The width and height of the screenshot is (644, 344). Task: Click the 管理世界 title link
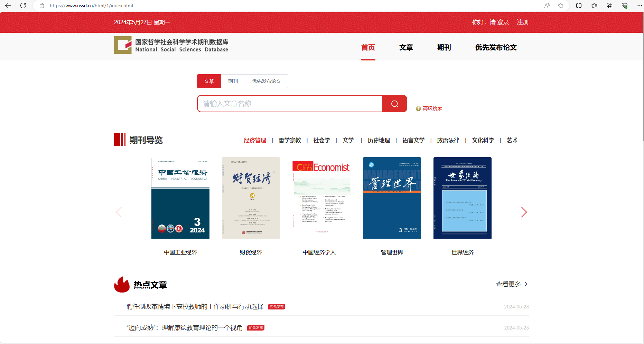392,252
